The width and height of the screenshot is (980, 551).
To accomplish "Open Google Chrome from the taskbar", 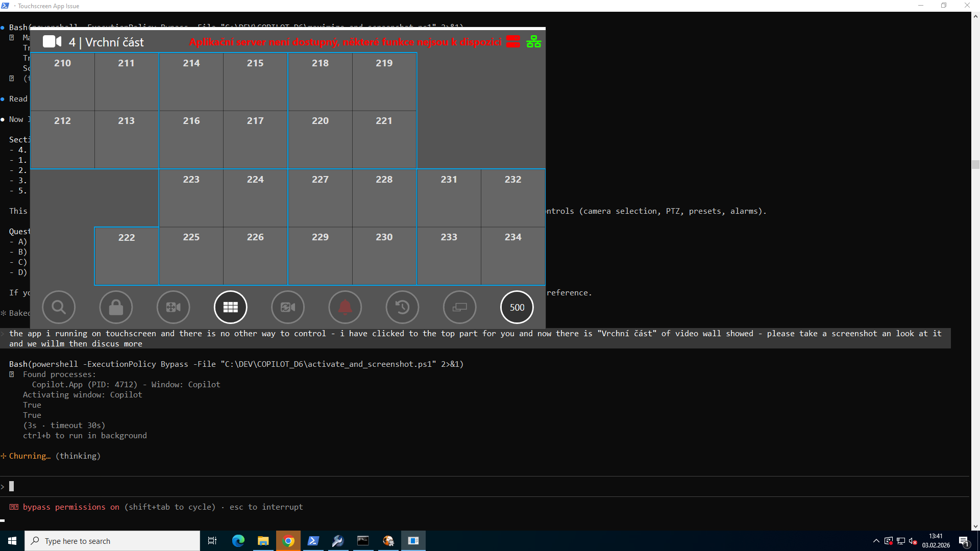I will [288, 541].
